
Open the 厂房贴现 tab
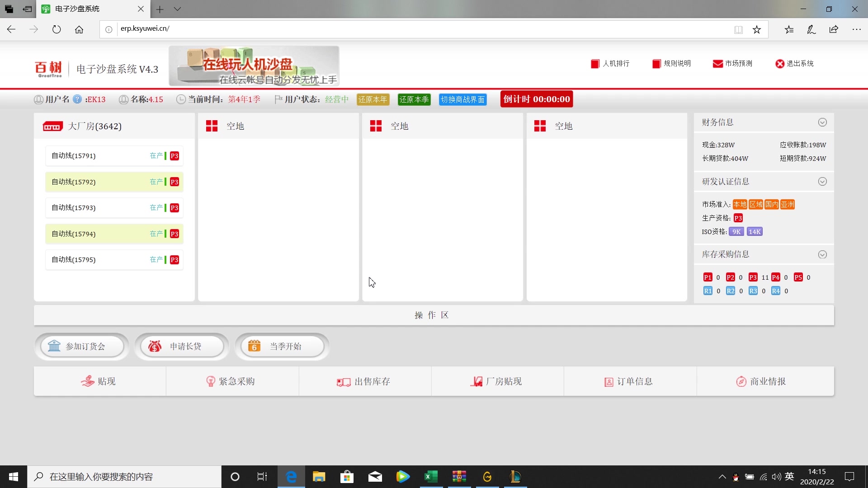pyautogui.click(x=497, y=381)
